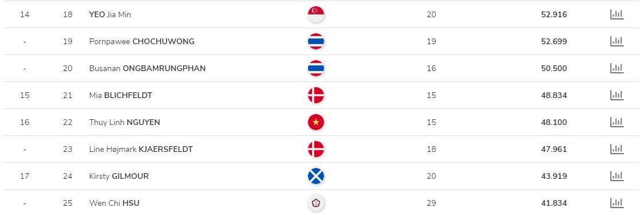
Task: Show ranking graph for Busanan Ongbamrungphan
Action: coord(616,68)
